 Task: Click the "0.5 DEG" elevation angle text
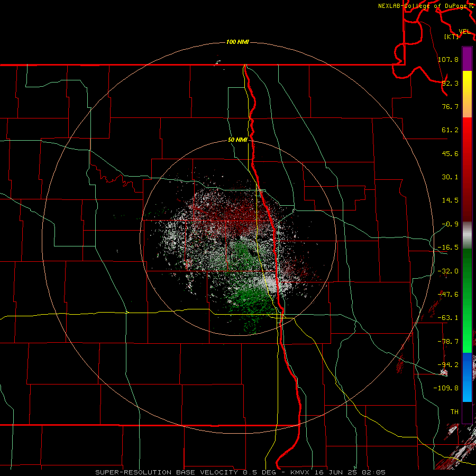259,472
